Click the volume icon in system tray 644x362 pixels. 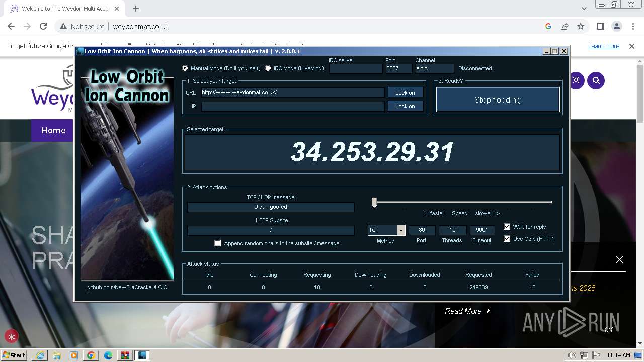572,355
